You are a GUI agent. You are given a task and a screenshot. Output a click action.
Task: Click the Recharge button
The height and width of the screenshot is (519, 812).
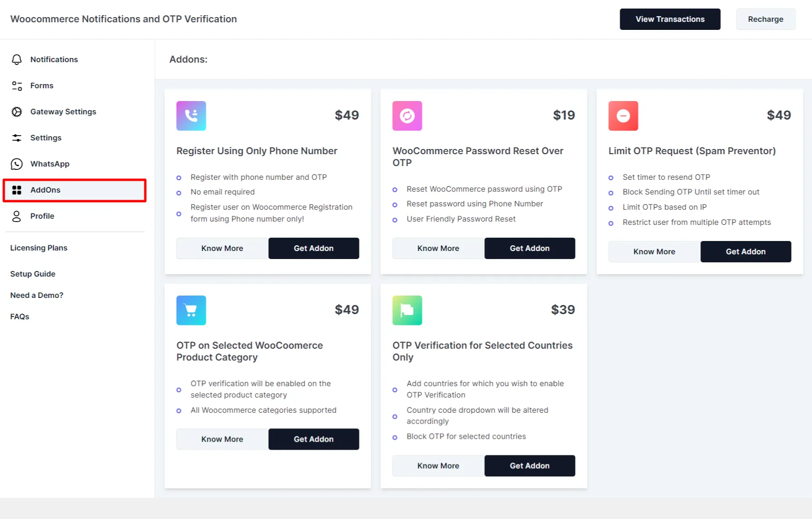point(765,19)
